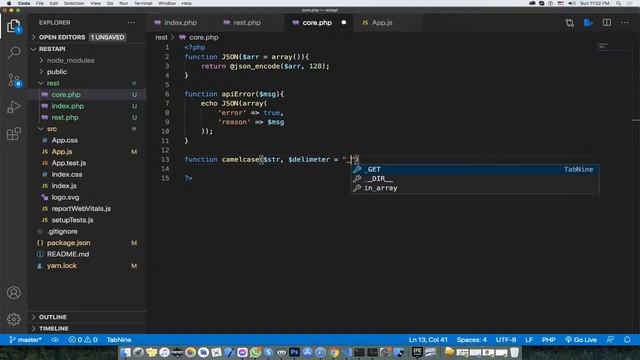
Task: Click the blue run icon in editor toolbar
Action: (588, 23)
